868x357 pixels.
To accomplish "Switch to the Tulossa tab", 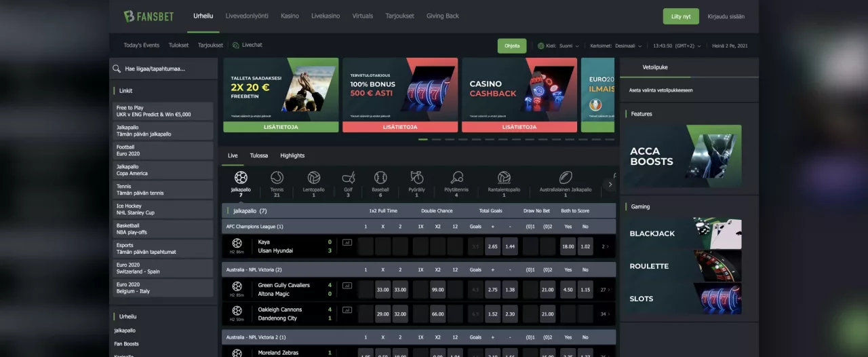I will tap(259, 155).
